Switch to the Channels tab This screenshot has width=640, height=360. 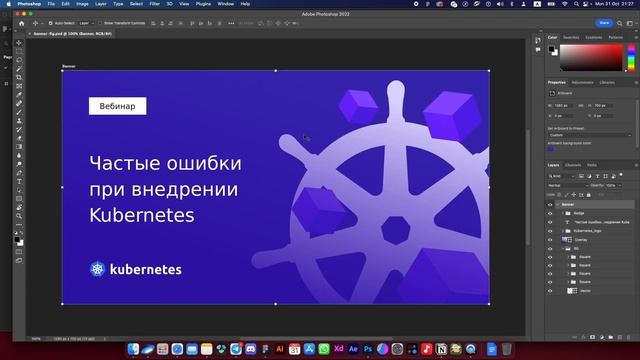pyautogui.click(x=573, y=165)
